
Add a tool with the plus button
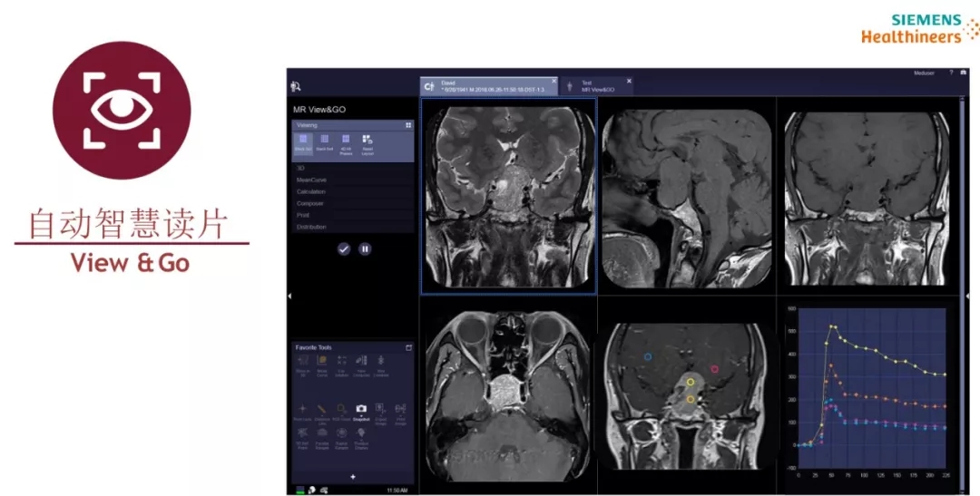tap(353, 477)
